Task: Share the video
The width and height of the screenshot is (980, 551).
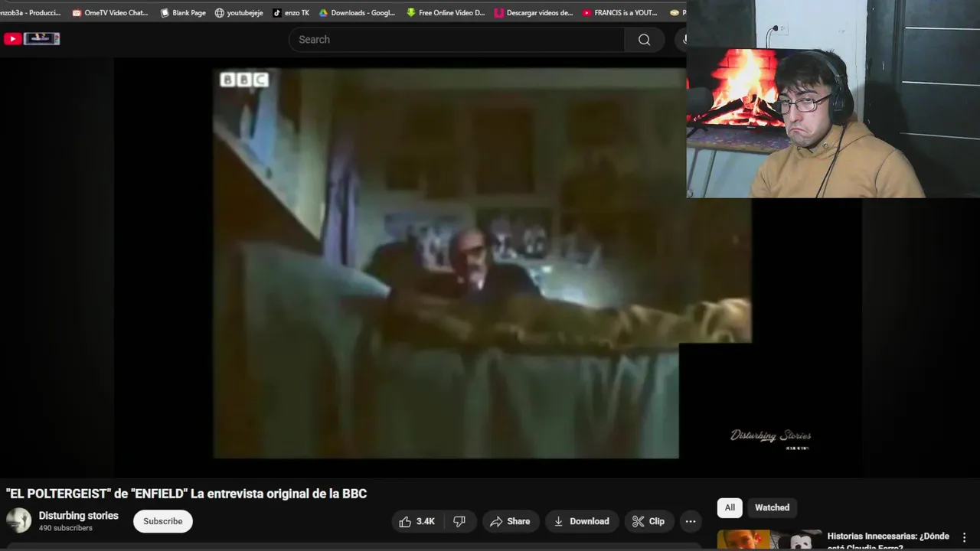Action: coord(511,521)
